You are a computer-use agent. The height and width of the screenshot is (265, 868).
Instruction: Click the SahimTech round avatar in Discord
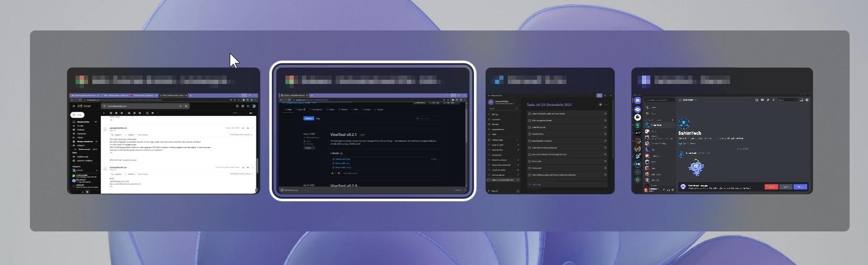pyautogui.click(x=683, y=124)
